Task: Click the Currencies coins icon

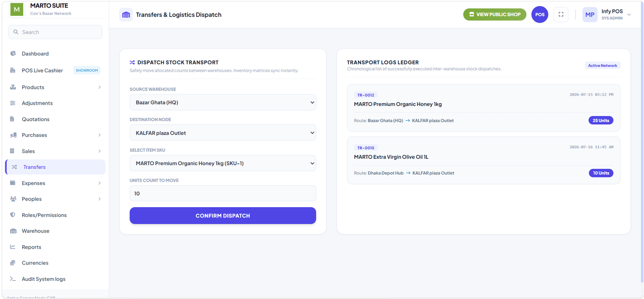Action: (x=13, y=263)
